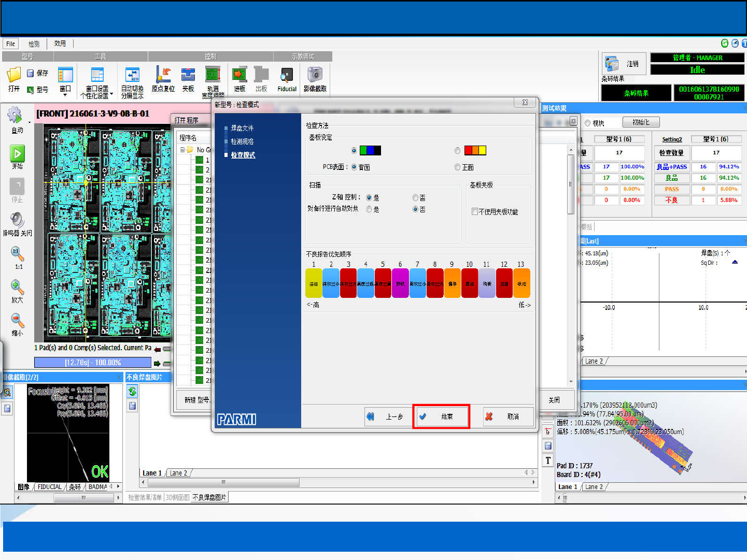Image resolution: width=747 pixels, height=560 pixels.
Task: Select the 正面 PCB surface radio button
Action: [x=457, y=167]
